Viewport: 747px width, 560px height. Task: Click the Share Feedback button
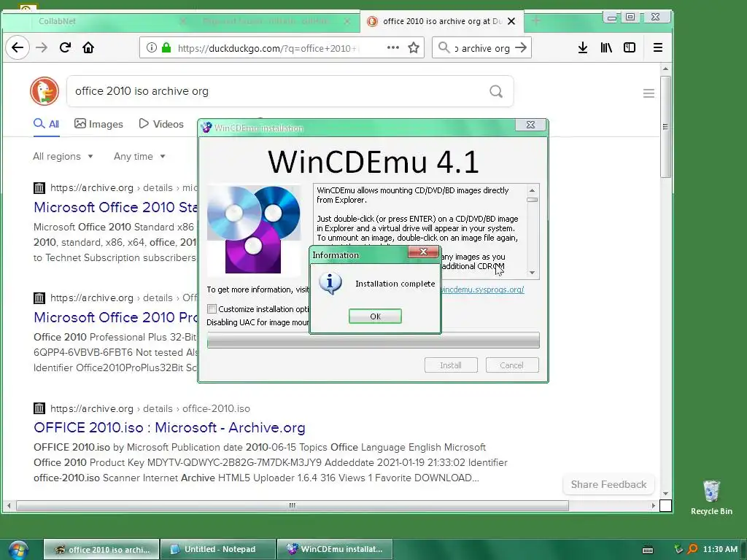(x=608, y=484)
